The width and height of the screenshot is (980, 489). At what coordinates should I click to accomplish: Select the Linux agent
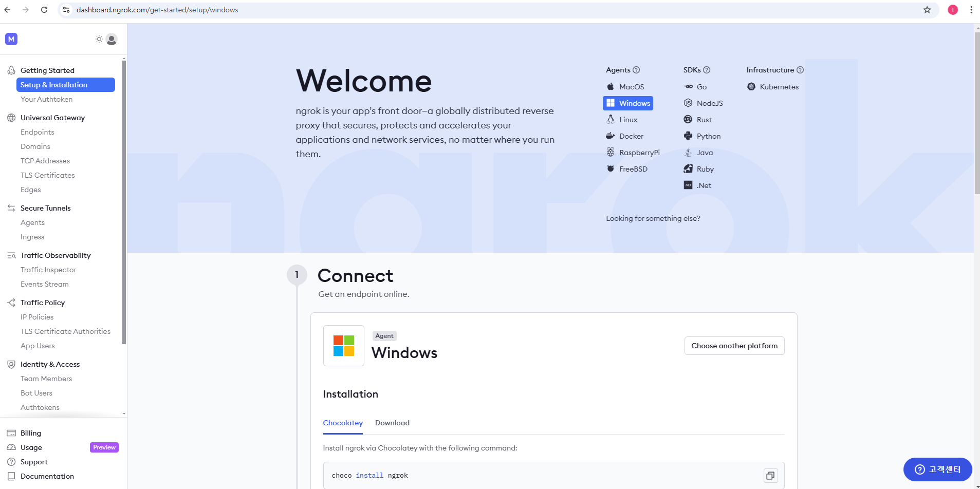click(x=622, y=120)
